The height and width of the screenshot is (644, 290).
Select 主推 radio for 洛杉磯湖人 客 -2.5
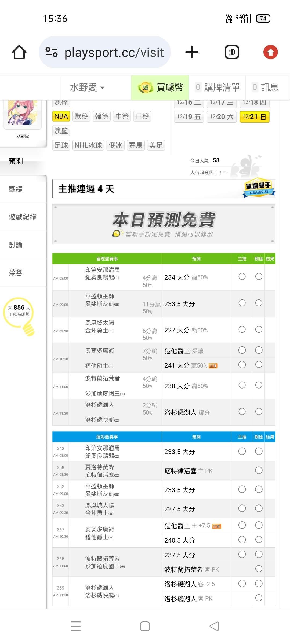point(242,583)
